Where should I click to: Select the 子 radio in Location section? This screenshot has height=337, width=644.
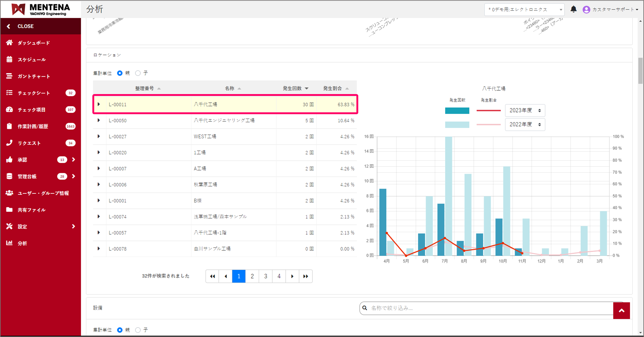click(138, 73)
